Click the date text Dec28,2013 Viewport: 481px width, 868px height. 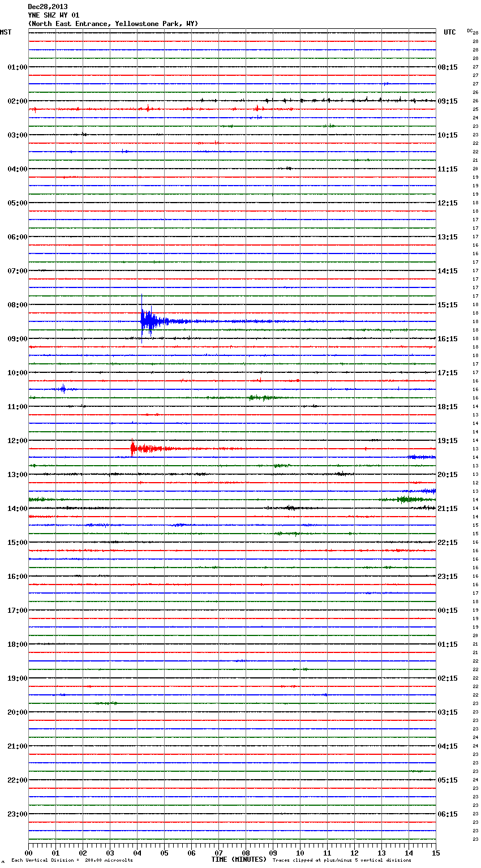coord(48,7)
